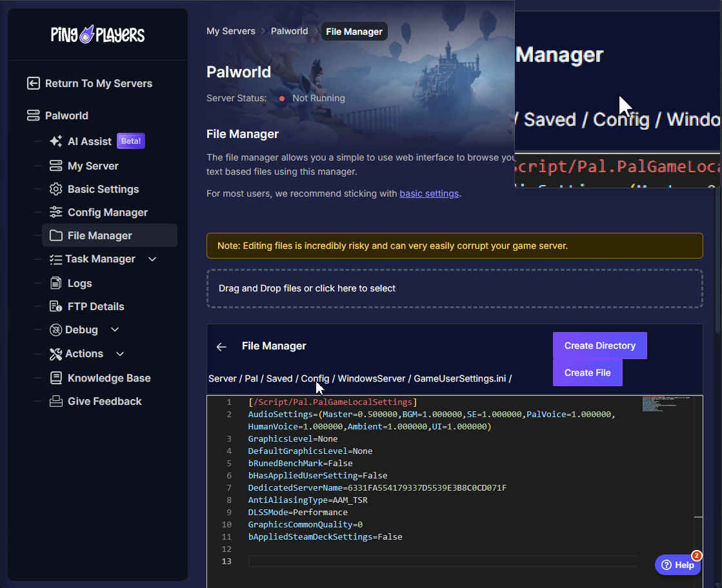Place cursor on empty line 13
Screen dimensions: 722x588
coord(443,562)
